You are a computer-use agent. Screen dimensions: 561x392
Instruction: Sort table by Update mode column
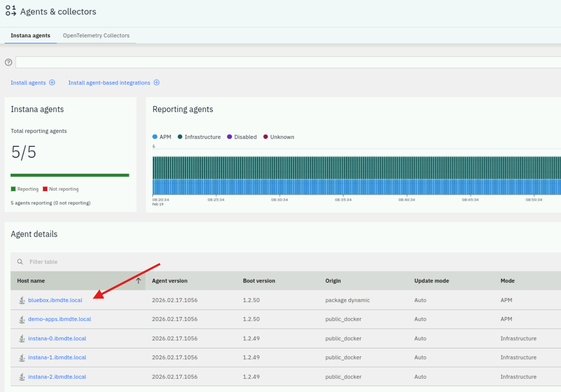(x=431, y=281)
